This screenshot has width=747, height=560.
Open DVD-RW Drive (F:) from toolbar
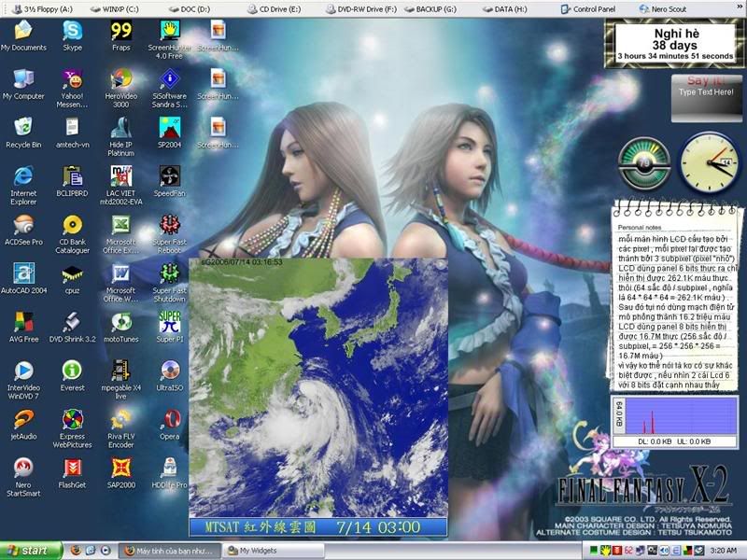pos(360,8)
